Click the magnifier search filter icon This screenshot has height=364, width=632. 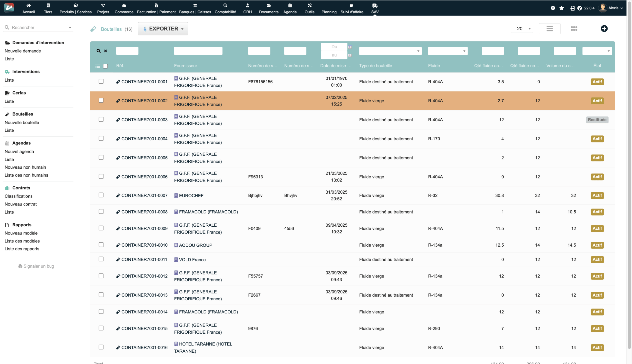pyautogui.click(x=99, y=51)
